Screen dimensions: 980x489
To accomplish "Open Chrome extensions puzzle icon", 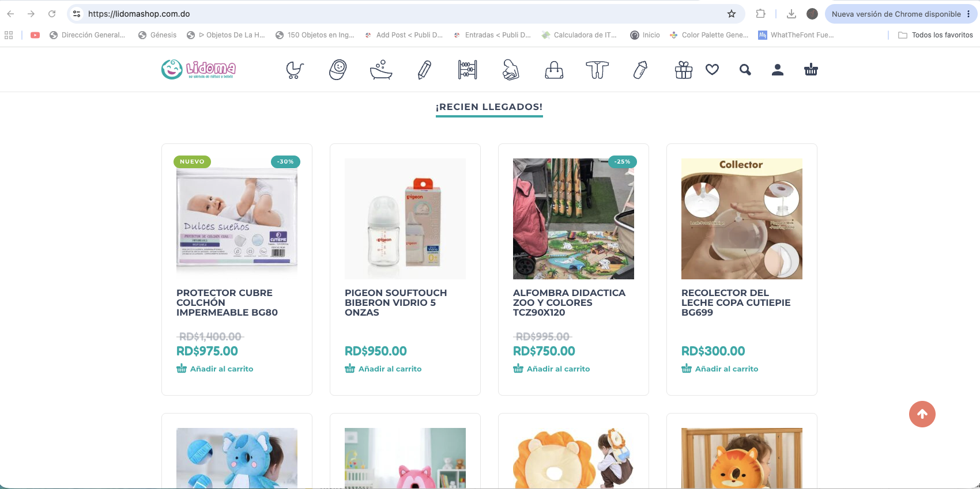I will [x=761, y=14].
